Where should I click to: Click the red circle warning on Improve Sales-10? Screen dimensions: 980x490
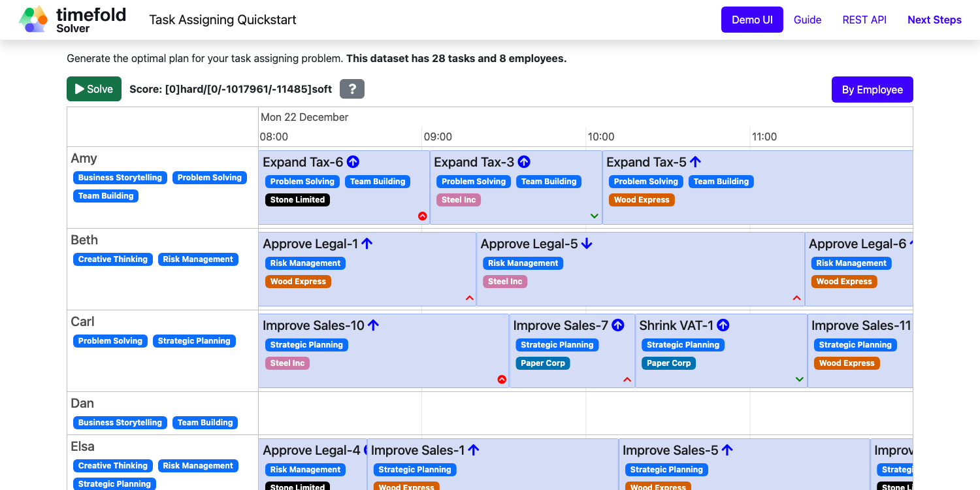(502, 379)
